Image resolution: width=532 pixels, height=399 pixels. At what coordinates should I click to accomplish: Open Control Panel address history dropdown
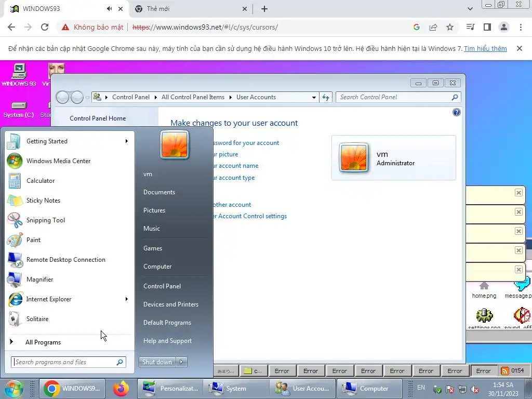[314, 97]
